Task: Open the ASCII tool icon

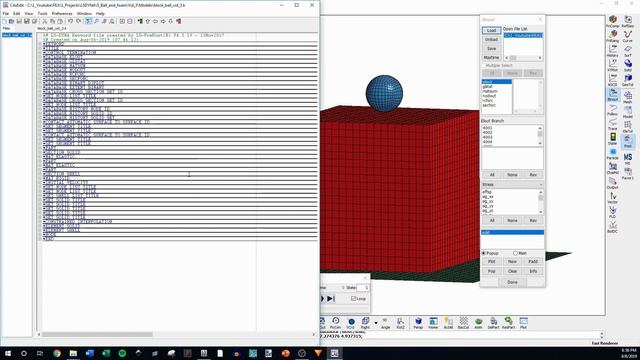Action: (x=613, y=80)
